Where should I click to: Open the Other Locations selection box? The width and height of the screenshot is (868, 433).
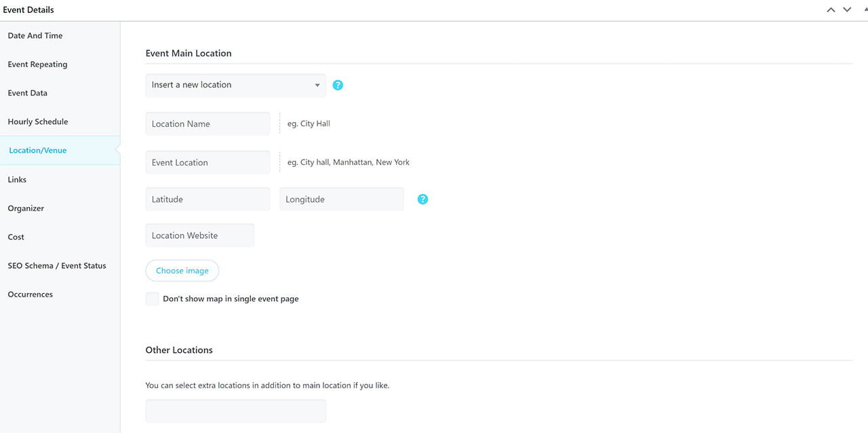coord(235,411)
